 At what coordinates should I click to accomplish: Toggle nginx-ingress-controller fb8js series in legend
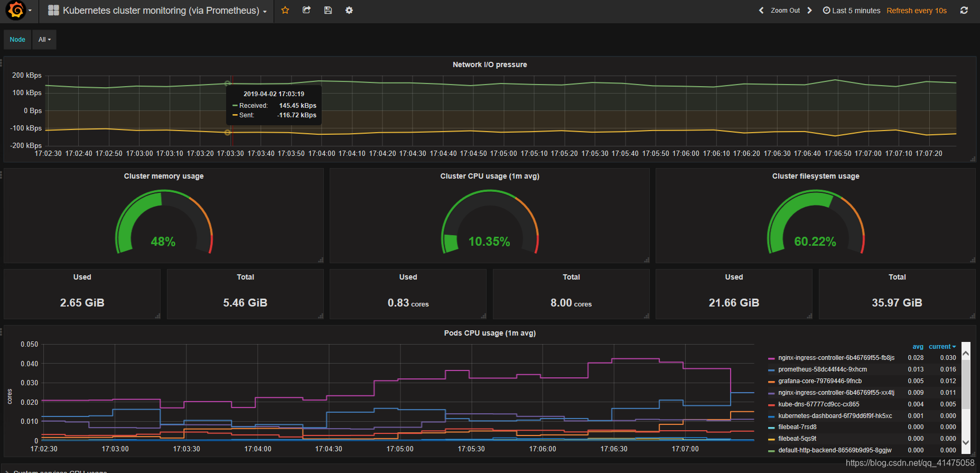click(x=836, y=358)
